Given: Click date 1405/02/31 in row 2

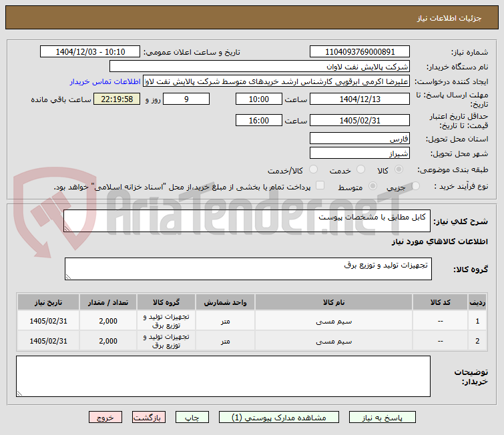Looking at the screenshot, I should coord(48,341).
